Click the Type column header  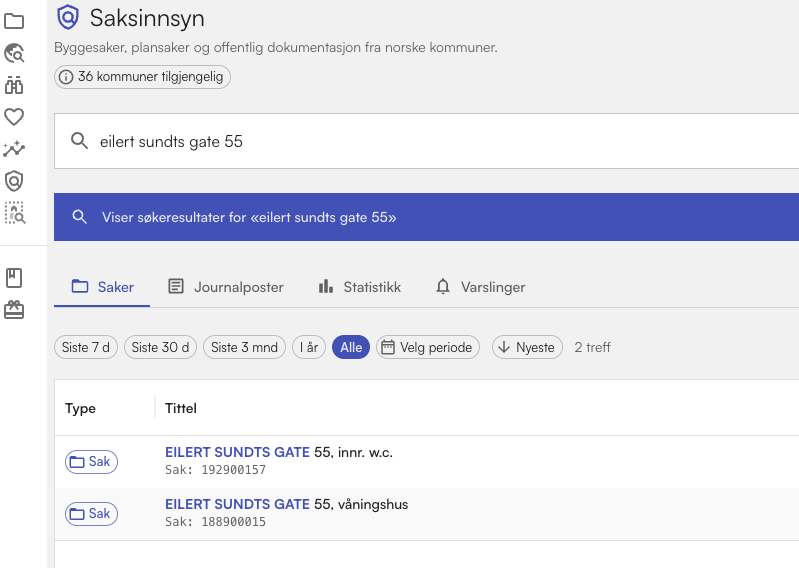80,408
